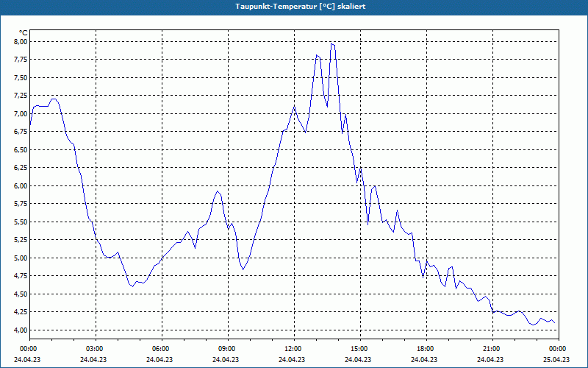This screenshot has width=588, height=368.
Task: Select the '09:00' x-axis time label
Action: point(228,349)
